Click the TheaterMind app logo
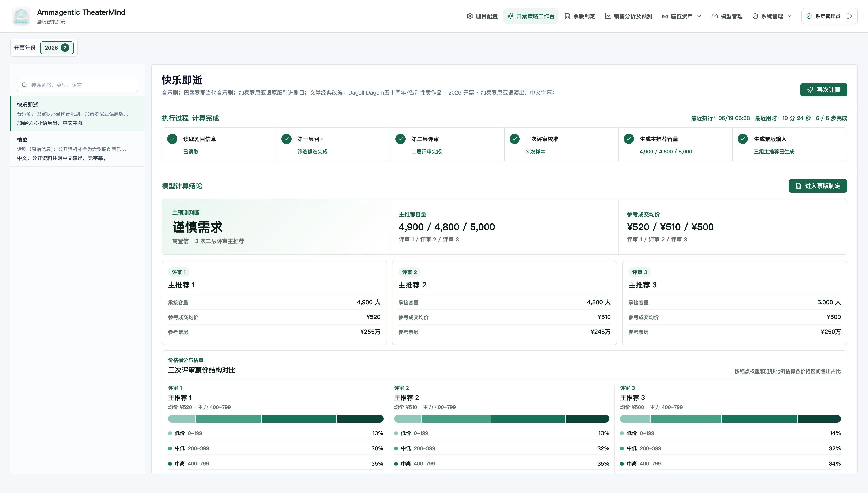Viewport: 868px width, 493px height. click(21, 16)
